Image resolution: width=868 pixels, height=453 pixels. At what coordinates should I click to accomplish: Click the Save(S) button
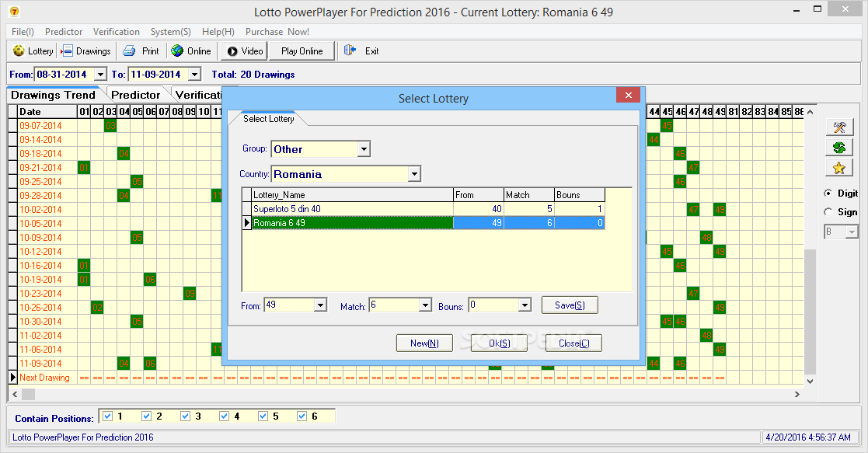click(x=570, y=305)
